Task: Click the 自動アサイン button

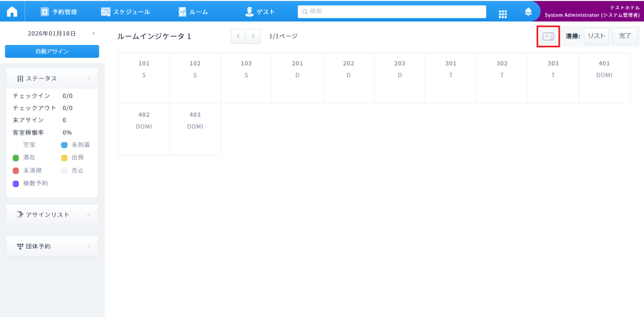Action: (52, 51)
